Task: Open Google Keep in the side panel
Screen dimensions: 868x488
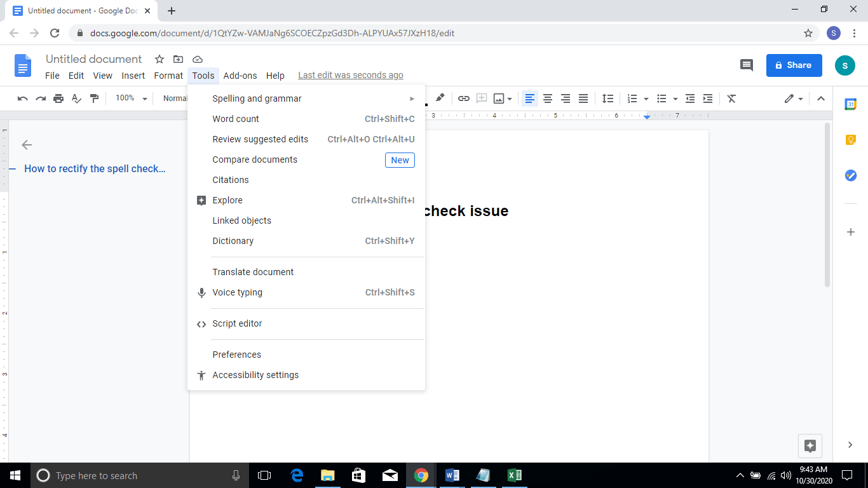Action: [850, 139]
